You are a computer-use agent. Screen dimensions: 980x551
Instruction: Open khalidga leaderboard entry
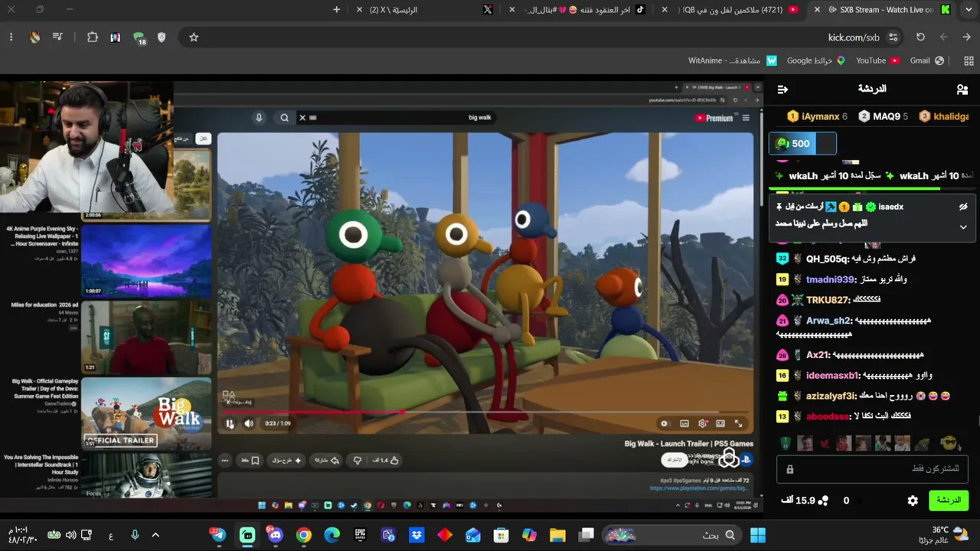pos(944,116)
